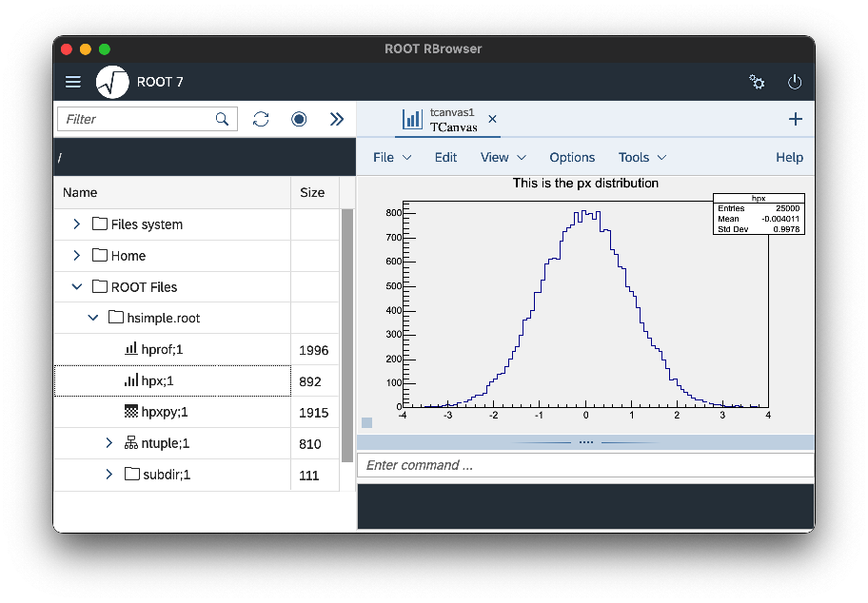
Task: Click the Help button
Action: point(789,158)
